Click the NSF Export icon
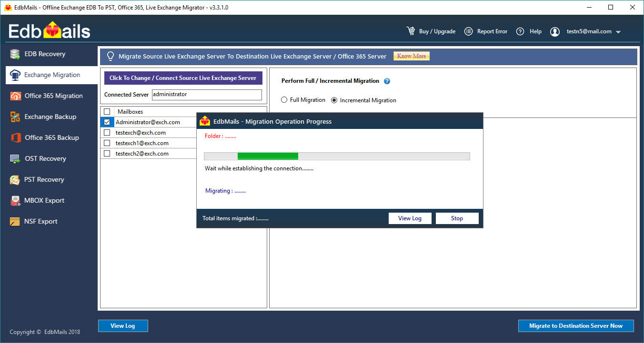This screenshot has height=343, width=644. 15,222
